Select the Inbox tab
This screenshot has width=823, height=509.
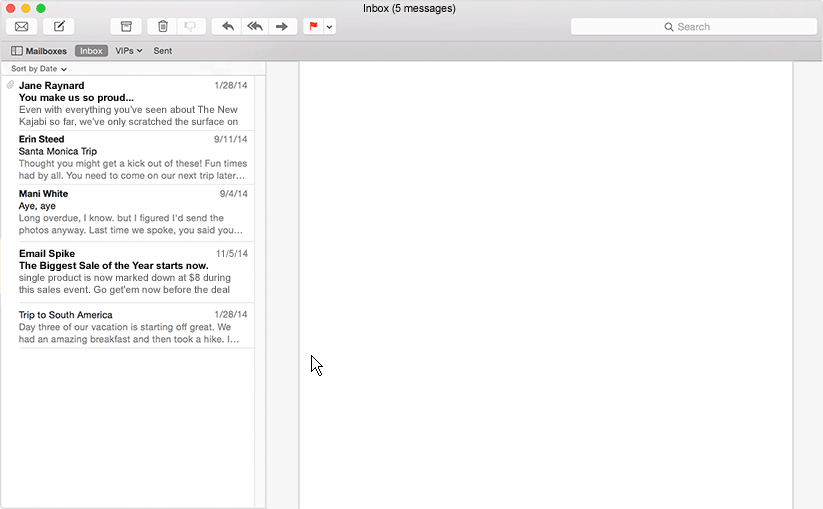[x=91, y=51]
